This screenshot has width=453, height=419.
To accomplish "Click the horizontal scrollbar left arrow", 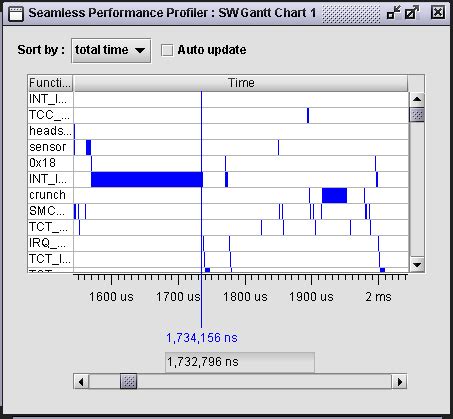I will [x=81, y=382].
